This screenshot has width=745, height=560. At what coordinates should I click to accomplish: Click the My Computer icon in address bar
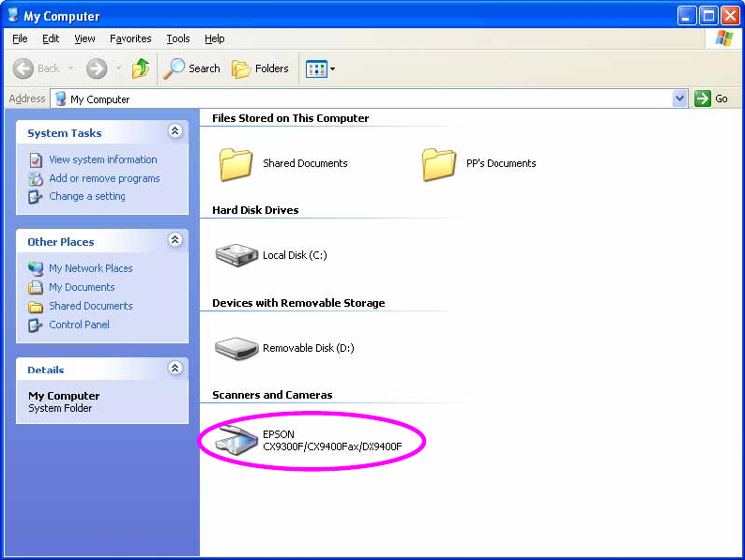point(60,98)
